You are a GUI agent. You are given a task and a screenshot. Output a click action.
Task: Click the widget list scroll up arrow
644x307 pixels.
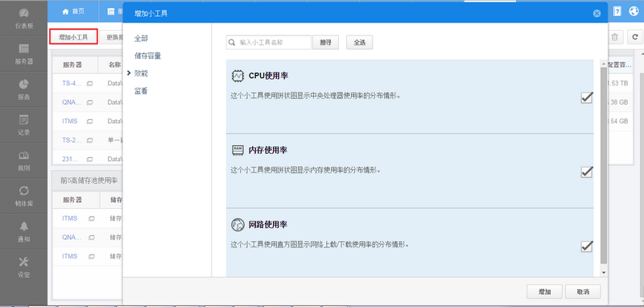603,64
